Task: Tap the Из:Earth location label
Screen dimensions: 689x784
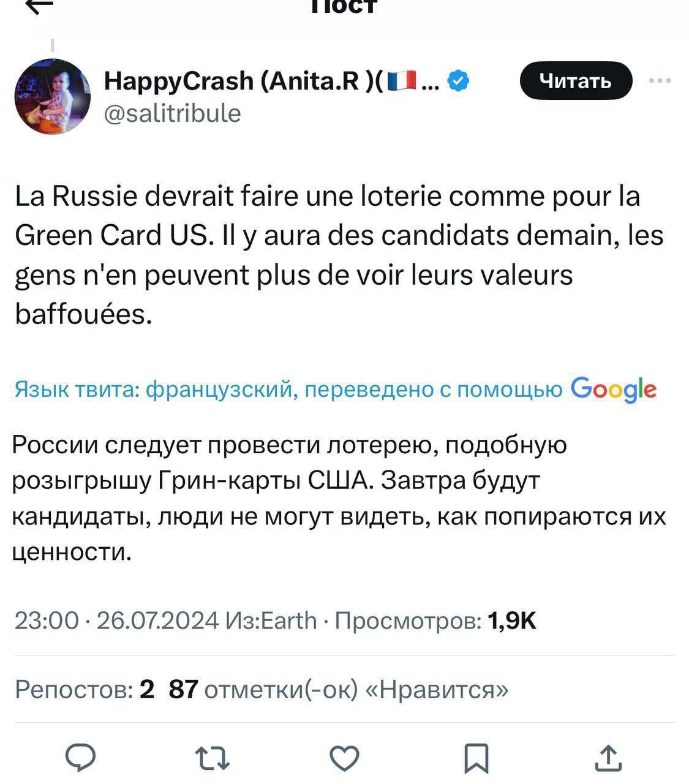Action: (271, 621)
